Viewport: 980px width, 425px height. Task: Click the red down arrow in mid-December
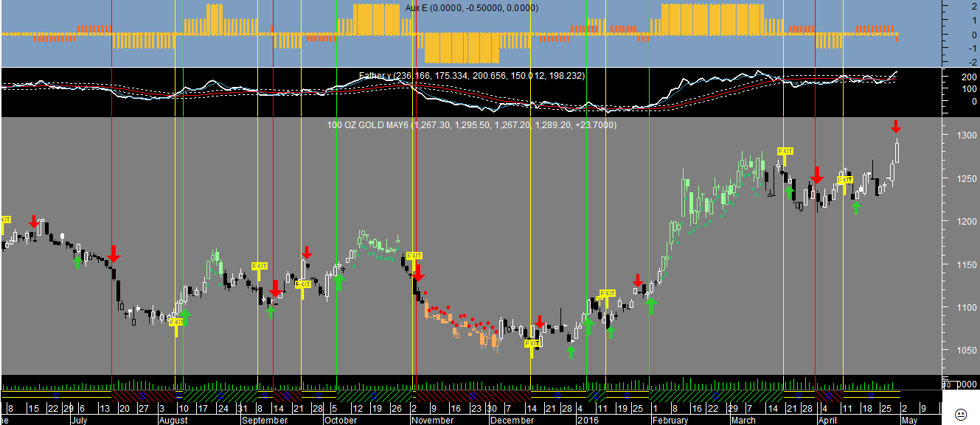pos(540,322)
